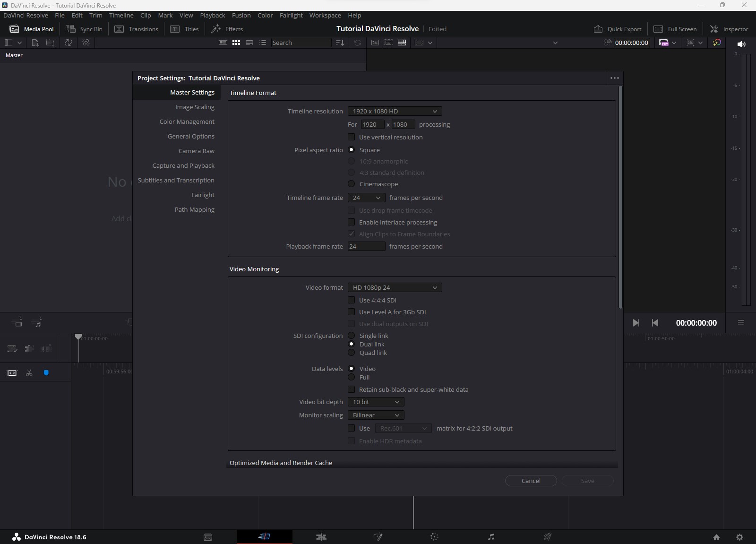Click the Project Settings vertical scrollbar
The height and width of the screenshot is (544, 756).
click(620, 198)
